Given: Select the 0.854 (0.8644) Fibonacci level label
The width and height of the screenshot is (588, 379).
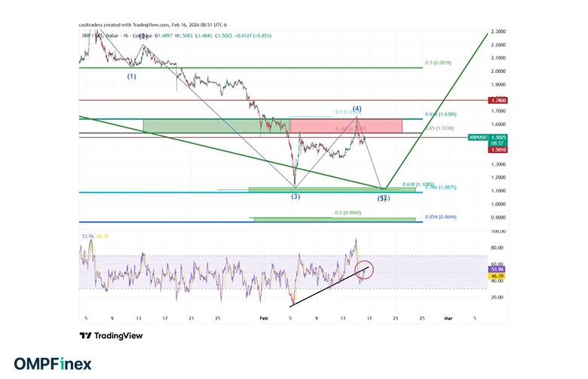Looking at the screenshot, I should click(443, 217).
